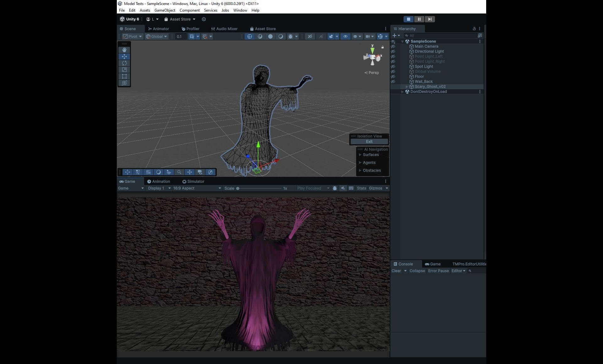
Task: Toggle scene visibility eye in Scene toolbar
Action: pos(345,36)
